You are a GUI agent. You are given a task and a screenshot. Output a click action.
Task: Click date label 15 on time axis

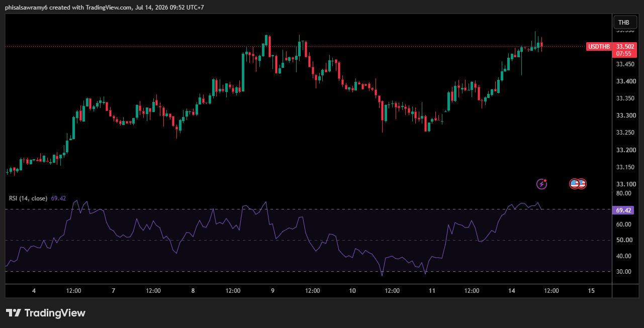[591, 291]
